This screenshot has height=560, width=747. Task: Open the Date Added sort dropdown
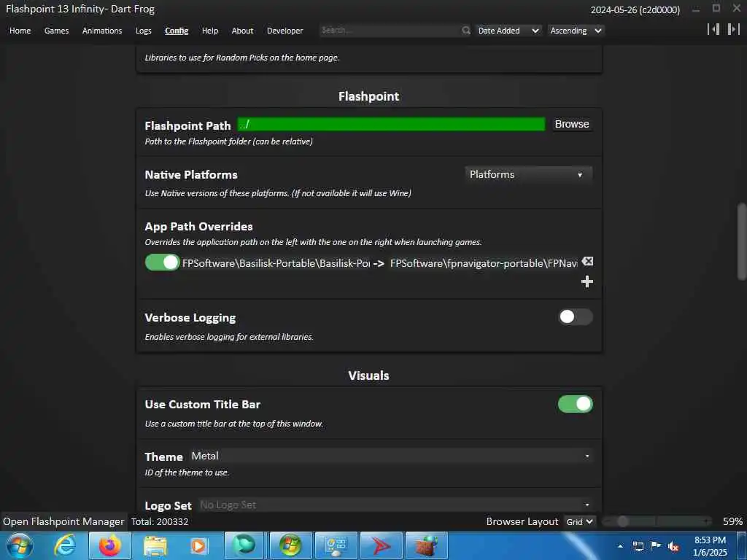click(508, 31)
